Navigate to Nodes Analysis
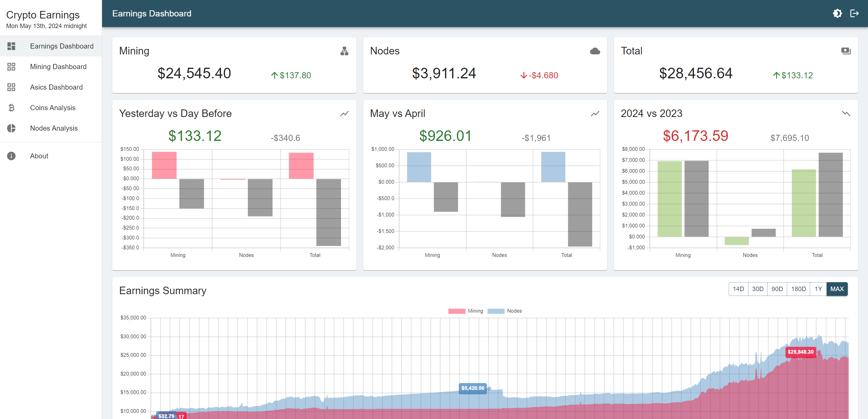 (x=51, y=128)
